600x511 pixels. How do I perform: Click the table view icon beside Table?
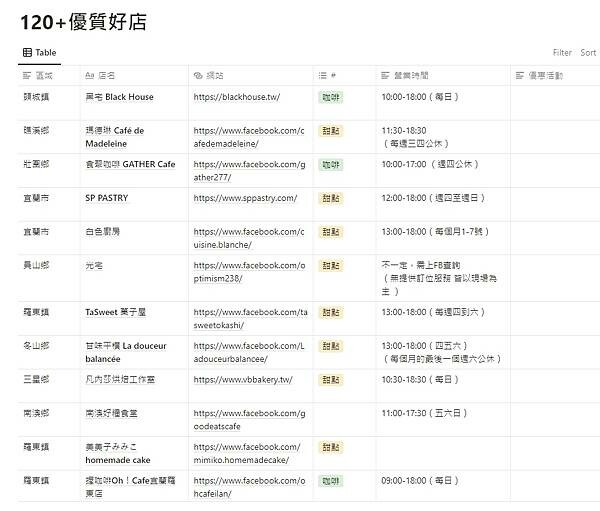click(26, 53)
